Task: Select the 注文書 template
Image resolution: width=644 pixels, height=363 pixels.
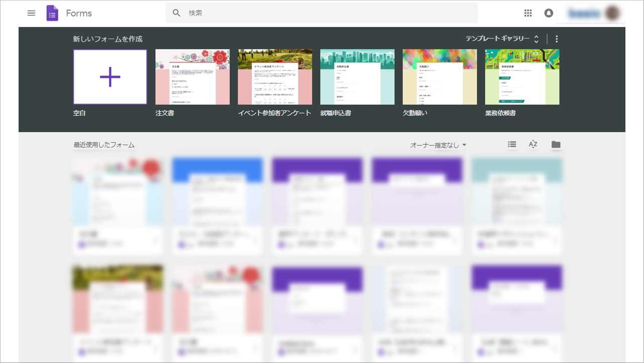Action: coord(192,76)
